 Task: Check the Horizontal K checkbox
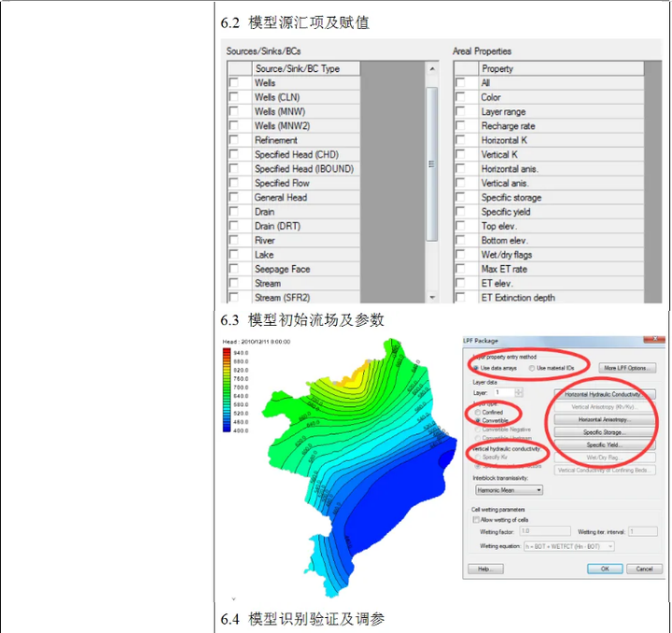[460, 140]
